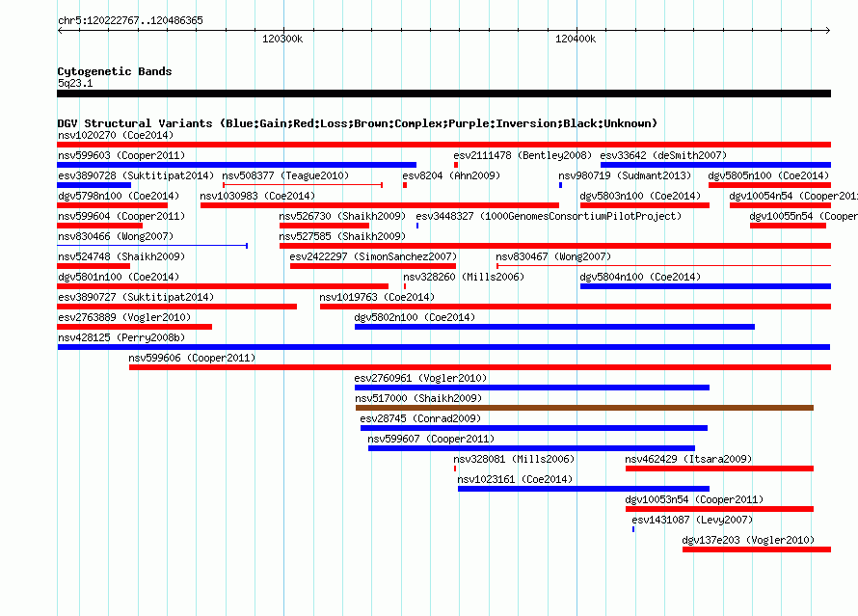This screenshot has width=858, height=616.
Task: Select the DGV Structural Variants track title
Action: [x=357, y=123]
